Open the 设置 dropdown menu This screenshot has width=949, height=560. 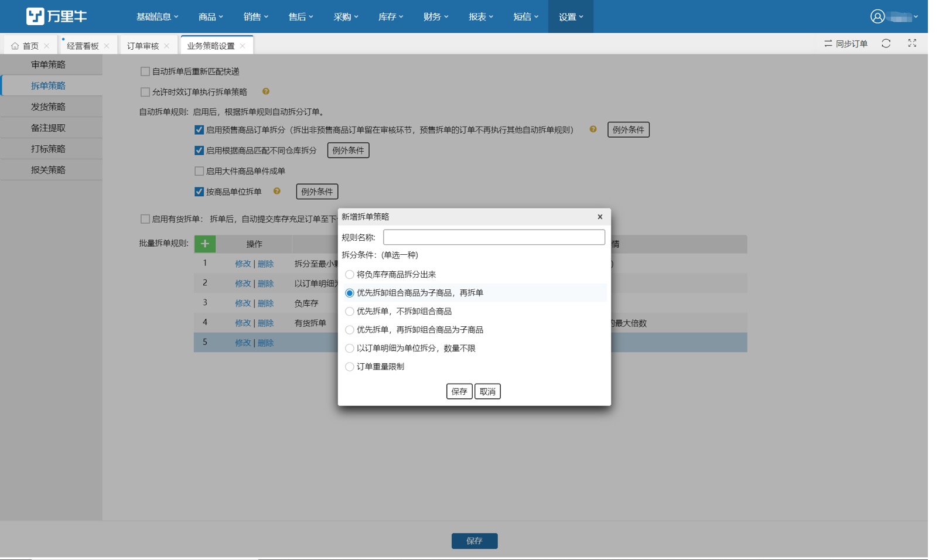(571, 16)
